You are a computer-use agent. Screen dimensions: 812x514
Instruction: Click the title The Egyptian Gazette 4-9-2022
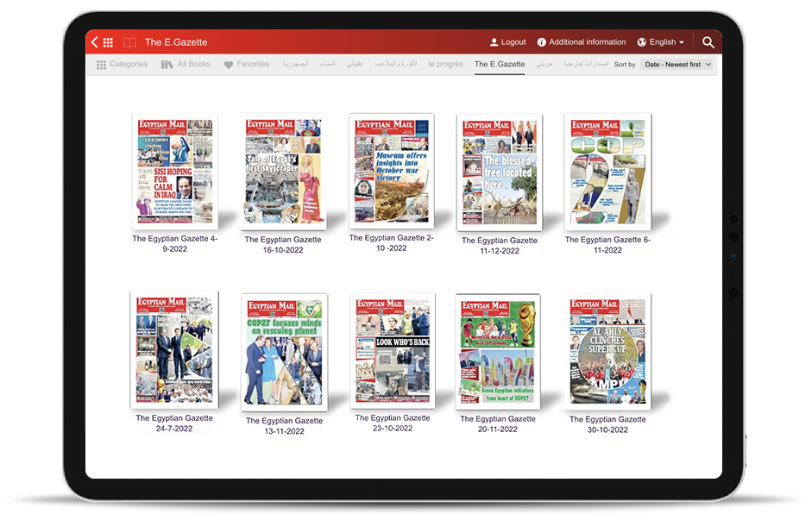pyautogui.click(x=175, y=244)
